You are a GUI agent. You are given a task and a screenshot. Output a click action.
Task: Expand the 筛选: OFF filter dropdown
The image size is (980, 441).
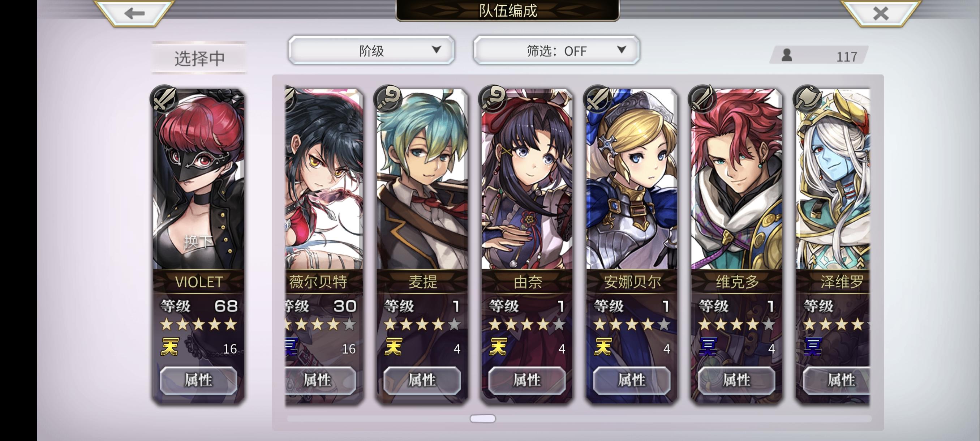(x=556, y=50)
